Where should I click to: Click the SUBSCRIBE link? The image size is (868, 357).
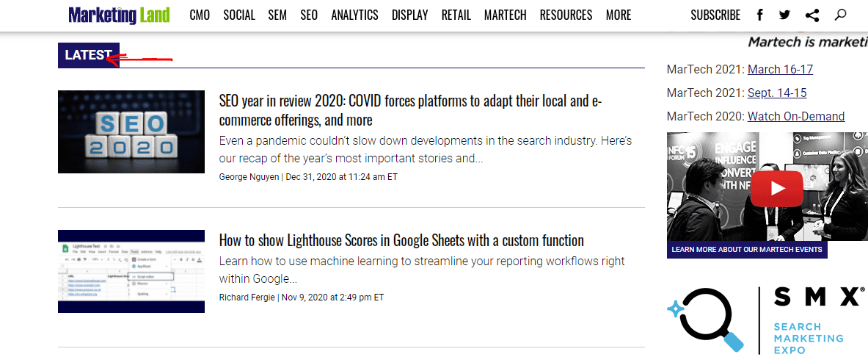715,15
